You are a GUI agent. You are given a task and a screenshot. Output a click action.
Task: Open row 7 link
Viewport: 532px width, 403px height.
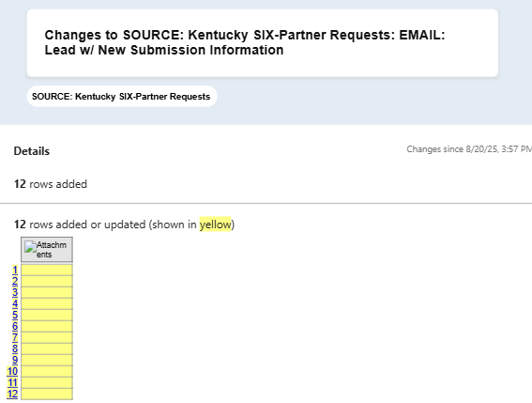pos(15,338)
